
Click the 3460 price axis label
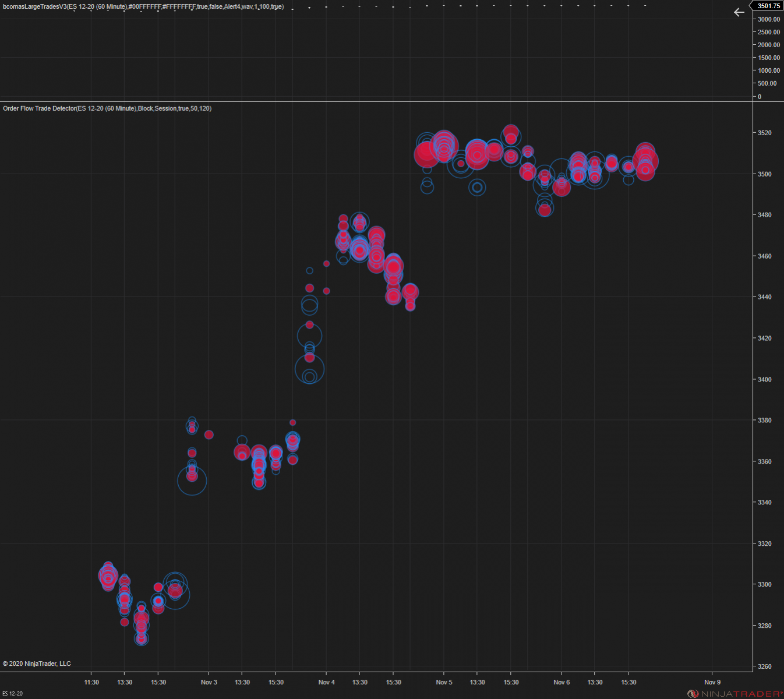coord(765,256)
